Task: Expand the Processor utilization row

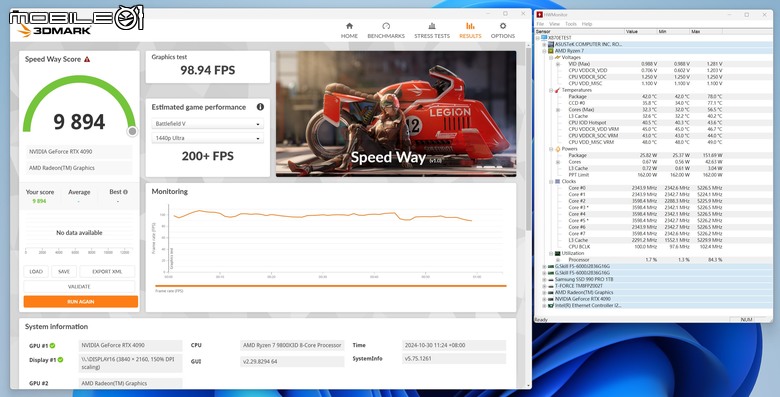Action: [558, 260]
